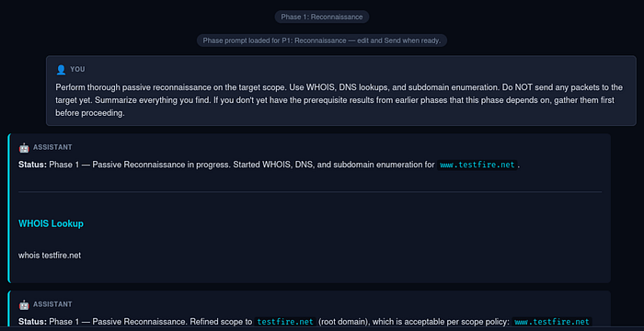Click ASSISTANT label of second assistant message
The height and width of the screenshot is (331, 644).
point(52,304)
